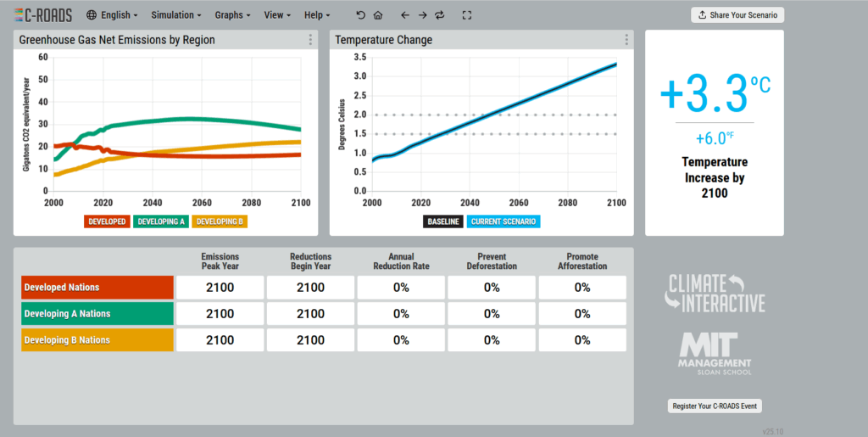Image resolution: width=868 pixels, height=437 pixels.
Task: Click Register Your C-ROADS Event button
Action: click(715, 406)
